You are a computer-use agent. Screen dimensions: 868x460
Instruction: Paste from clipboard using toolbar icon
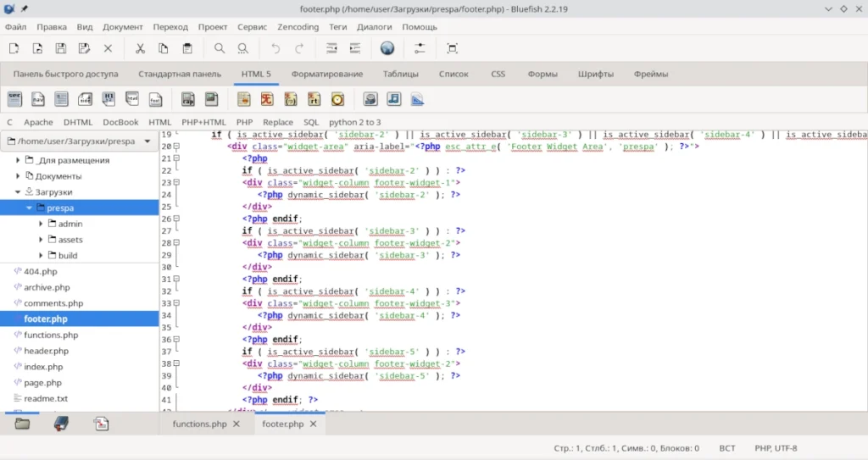[x=187, y=49]
